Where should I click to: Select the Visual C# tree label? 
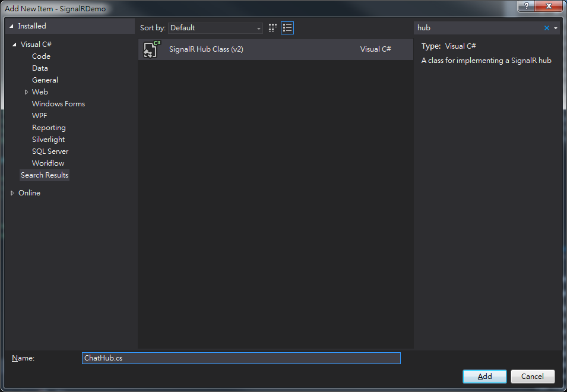[x=36, y=44]
